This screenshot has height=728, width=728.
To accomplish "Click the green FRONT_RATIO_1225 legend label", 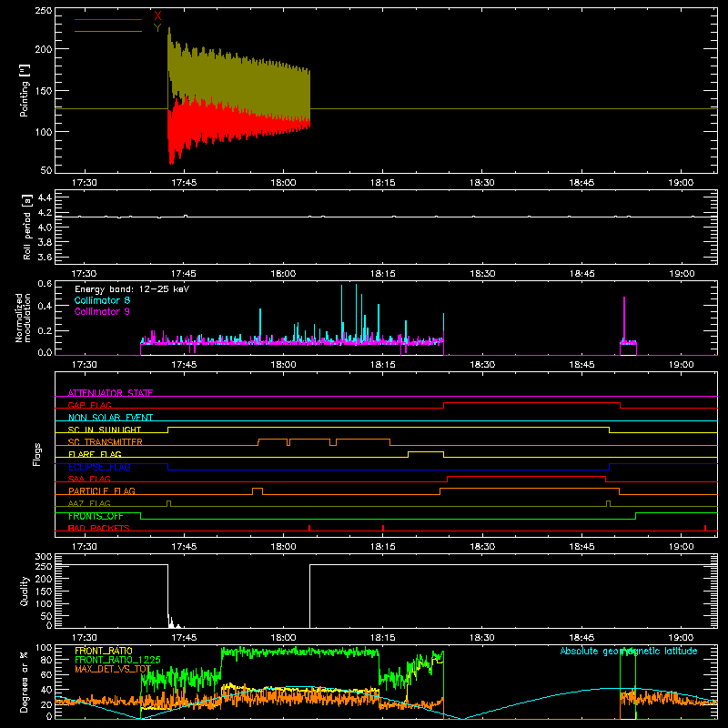I will point(117,660).
